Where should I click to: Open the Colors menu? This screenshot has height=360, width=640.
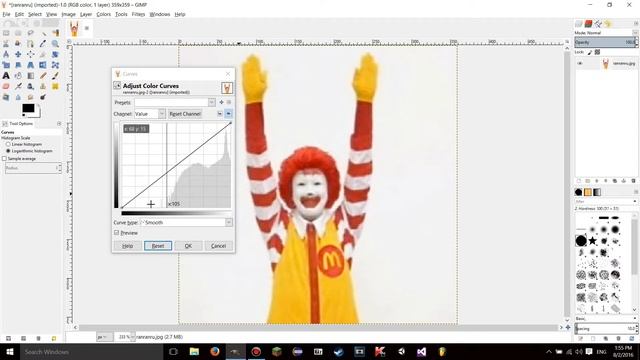[104, 14]
